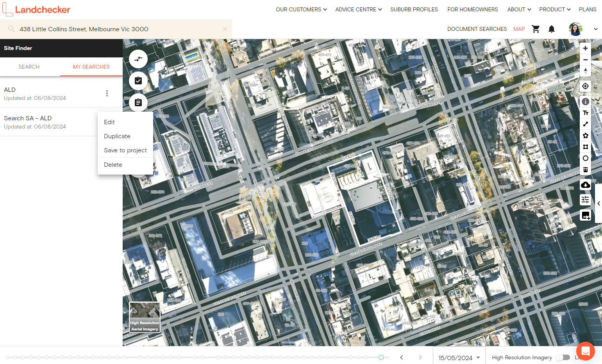
Task: Click the cloud download map icon
Action: point(585,185)
